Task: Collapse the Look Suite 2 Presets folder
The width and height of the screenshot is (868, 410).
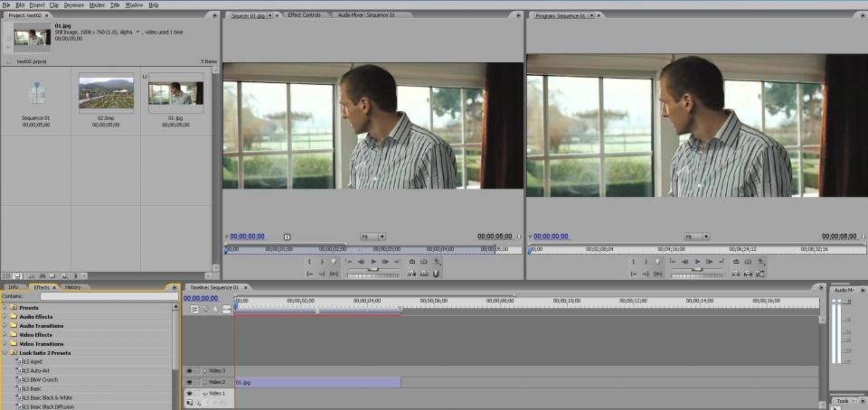Action: [x=5, y=352]
